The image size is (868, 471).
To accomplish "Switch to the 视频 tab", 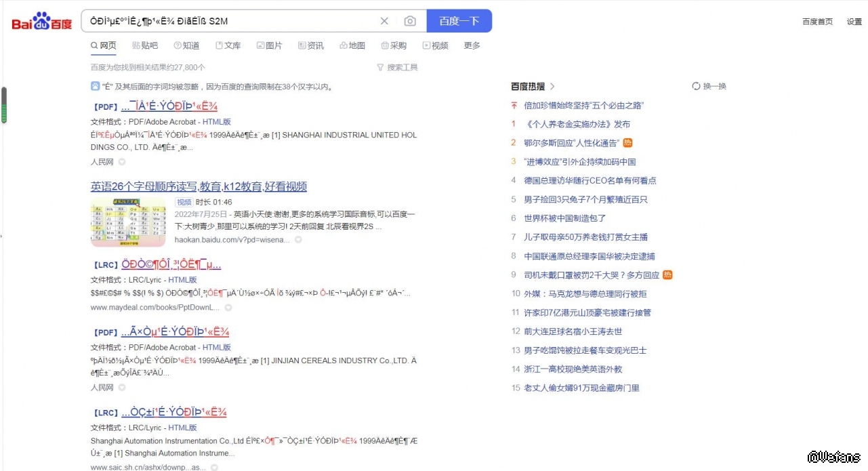I will pos(435,45).
